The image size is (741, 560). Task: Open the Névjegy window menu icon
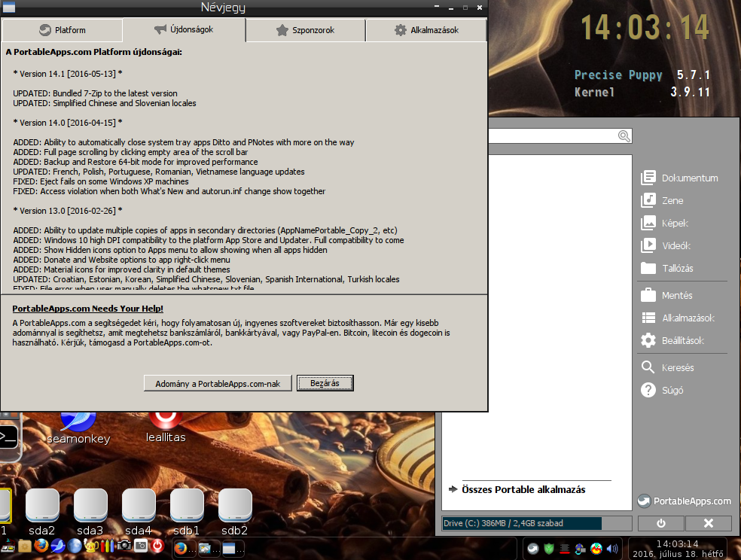point(8,7)
